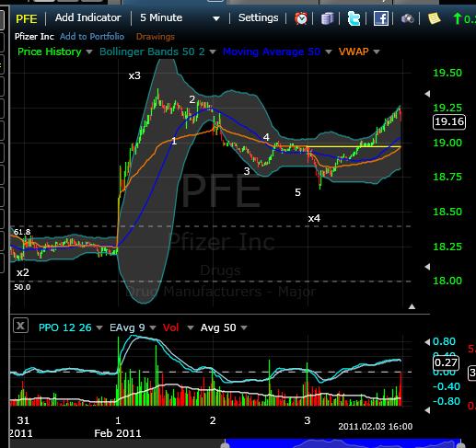Image resolution: width=476 pixels, height=448 pixels.
Task: Click the left arrow marker near 19.50
Action: [427, 94]
